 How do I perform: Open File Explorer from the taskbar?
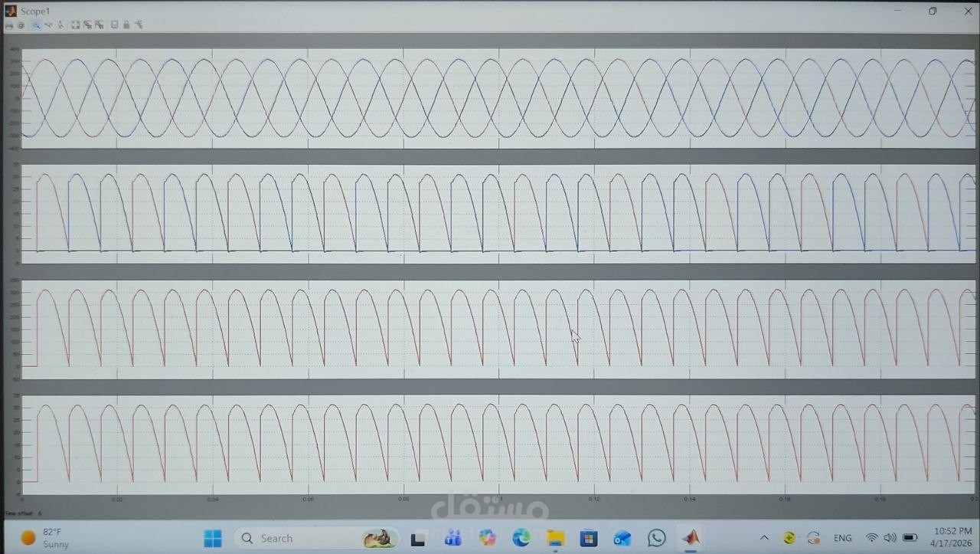tap(555, 538)
